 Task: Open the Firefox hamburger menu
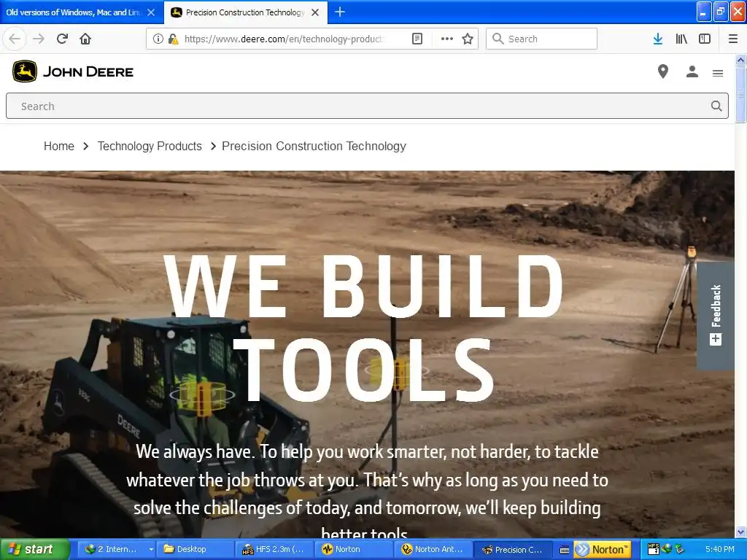tap(732, 39)
